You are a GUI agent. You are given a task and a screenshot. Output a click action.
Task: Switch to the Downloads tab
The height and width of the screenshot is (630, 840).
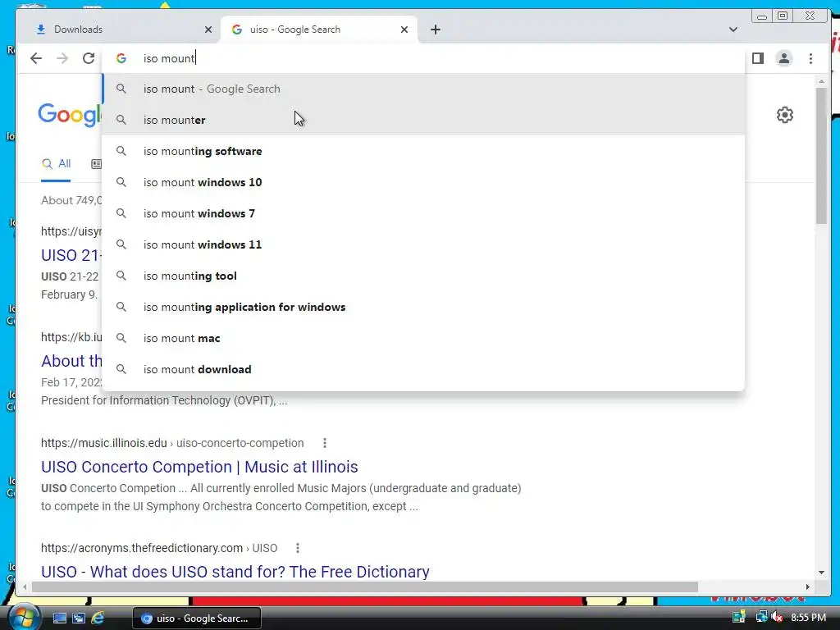click(118, 30)
